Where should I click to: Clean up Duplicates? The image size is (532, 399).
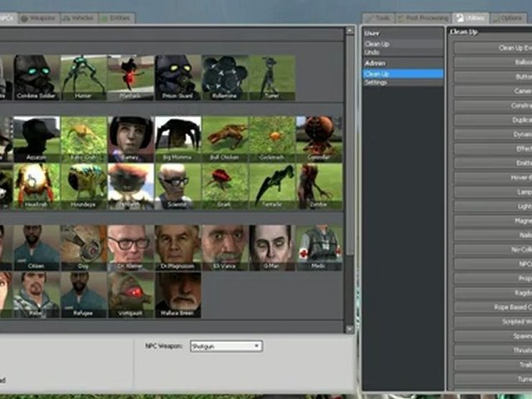click(493, 120)
